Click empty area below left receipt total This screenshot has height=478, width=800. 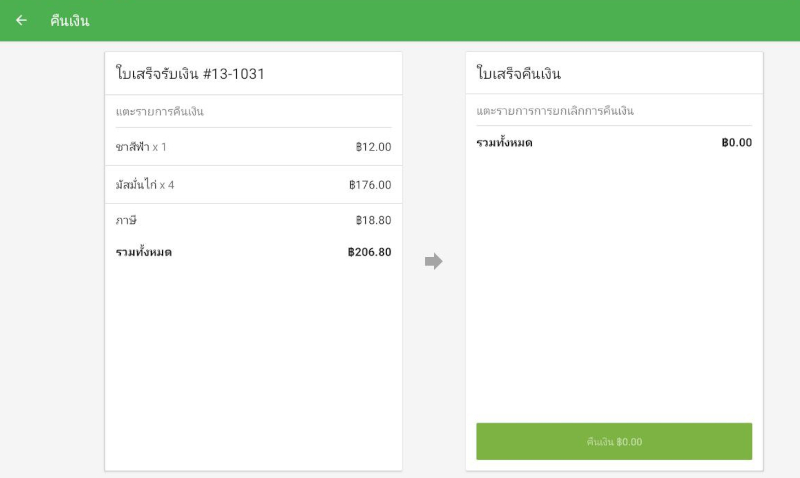coord(253,370)
